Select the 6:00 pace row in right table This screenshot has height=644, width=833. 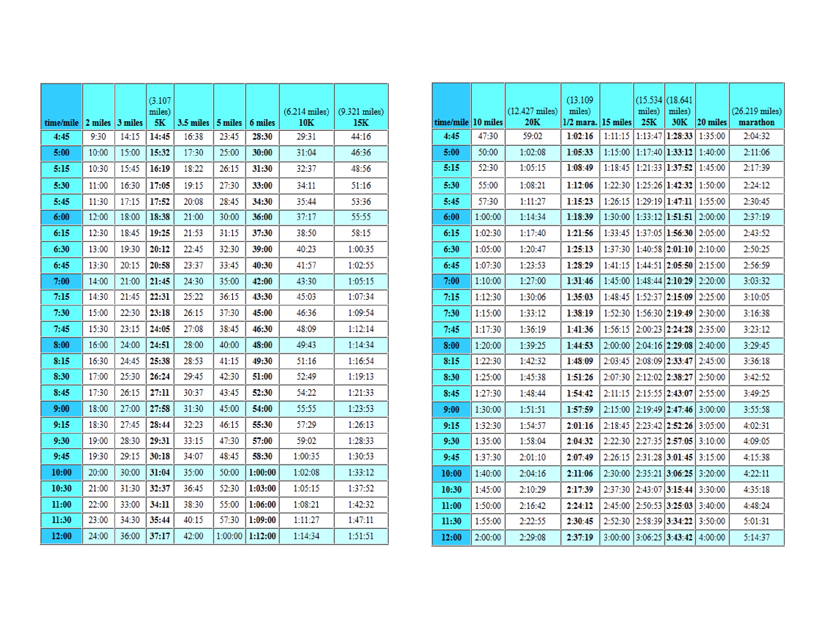(x=451, y=217)
